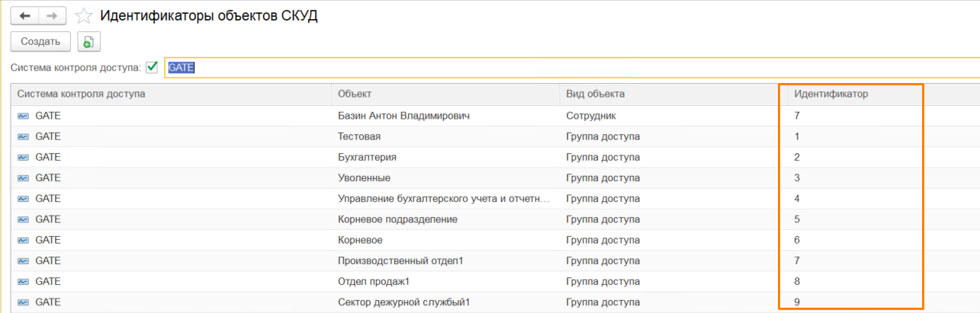Click the GATE icon in Тестовая row
This screenshot has width=980, height=313.
click(x=23, y=136)
